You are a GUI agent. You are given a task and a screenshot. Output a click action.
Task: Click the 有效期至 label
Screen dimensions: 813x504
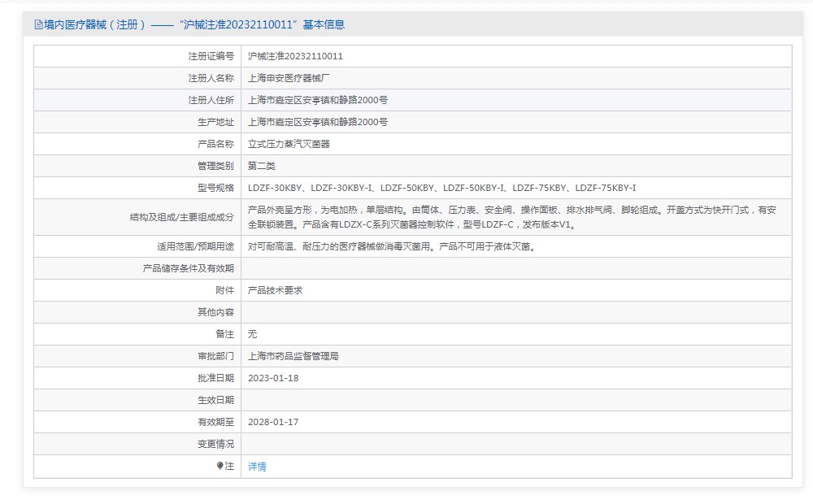click(215, 422)
